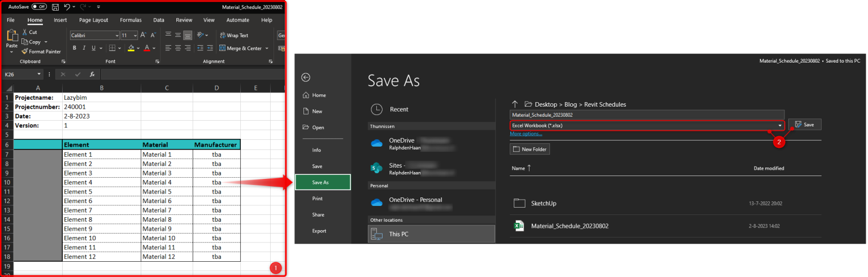
Task: Click the Increase Font Size icon
Action: pyautogui.click(x=144, y=35)
